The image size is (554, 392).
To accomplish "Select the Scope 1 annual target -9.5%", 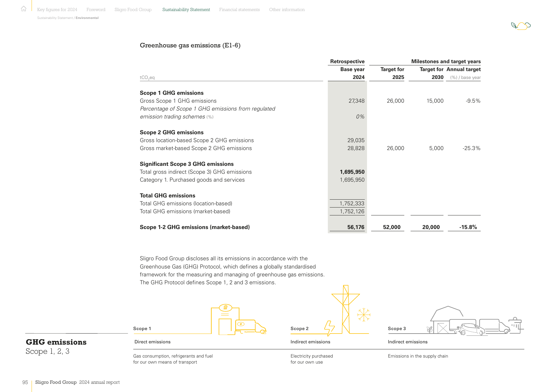I will pyautogui.click(x=473, y=101).
